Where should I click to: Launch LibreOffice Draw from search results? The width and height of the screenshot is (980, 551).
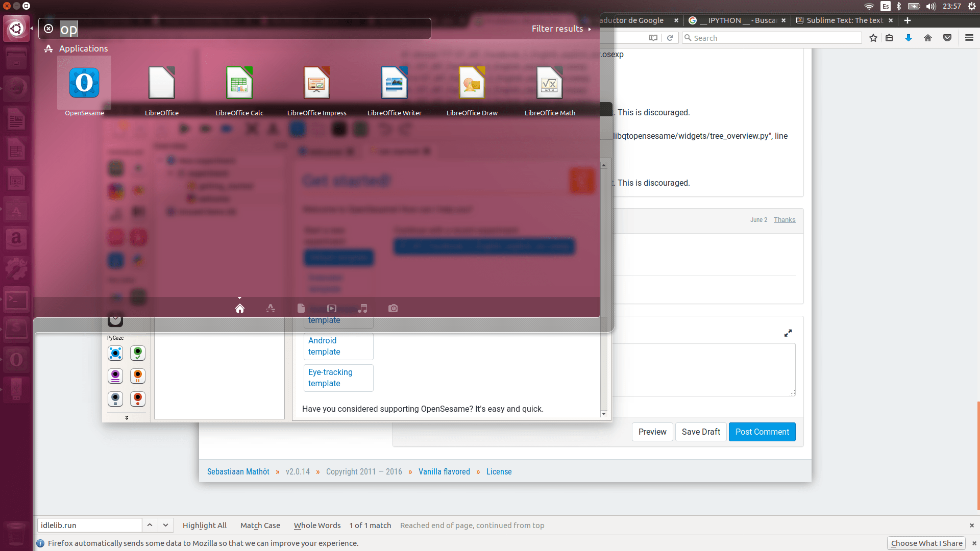tap(472, 84)
